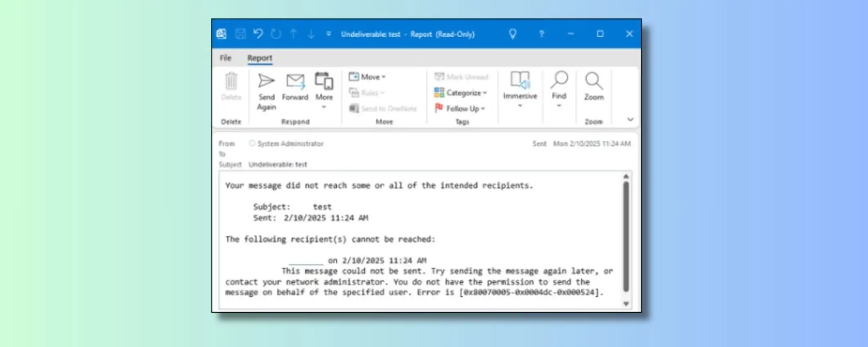
Task: Go to next item with down arrow
Action: click(311, 34)
